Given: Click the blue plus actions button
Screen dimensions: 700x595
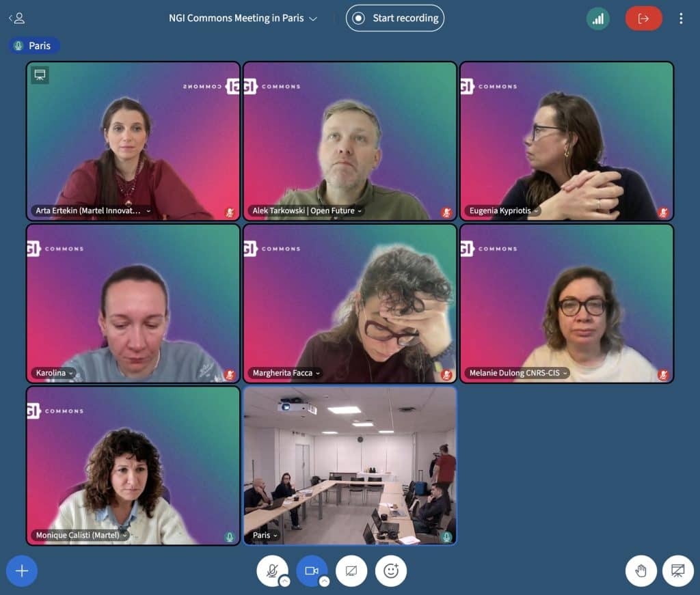Looking at the screenshot, I should (x=22, y=570).
